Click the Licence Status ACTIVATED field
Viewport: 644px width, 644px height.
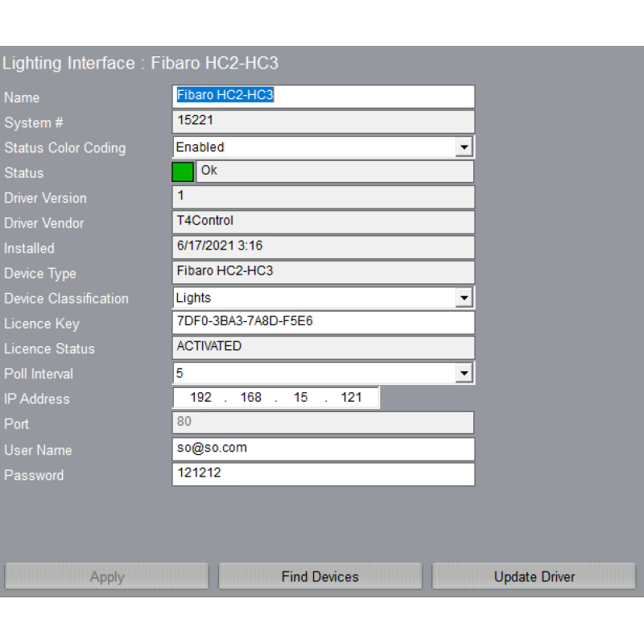tap(324, 348)
